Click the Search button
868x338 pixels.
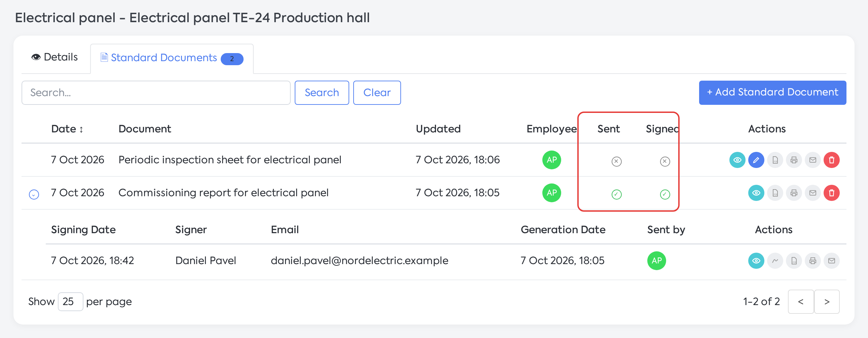pos(322,93)
